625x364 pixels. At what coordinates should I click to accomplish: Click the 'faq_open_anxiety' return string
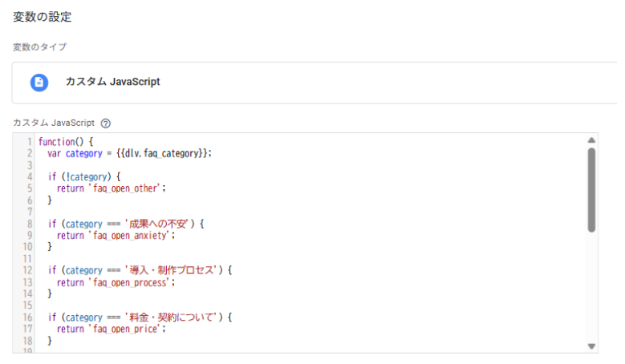click(x=132, y=236)
